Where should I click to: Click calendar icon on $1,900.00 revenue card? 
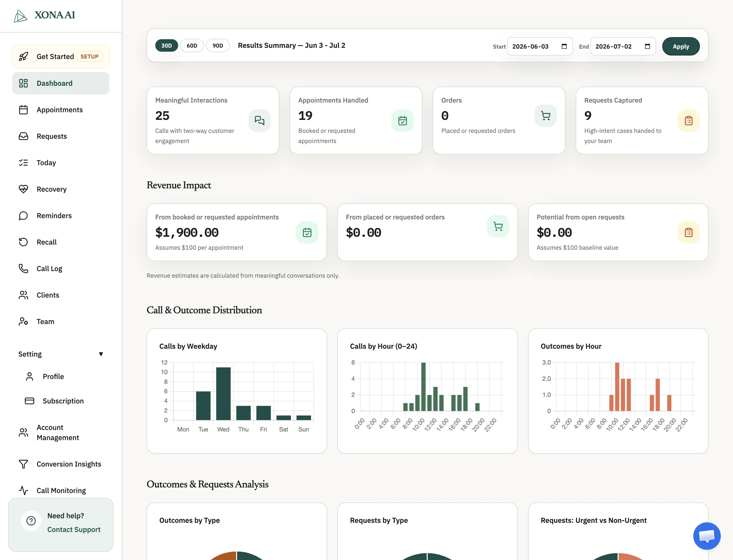click(307, 232)
